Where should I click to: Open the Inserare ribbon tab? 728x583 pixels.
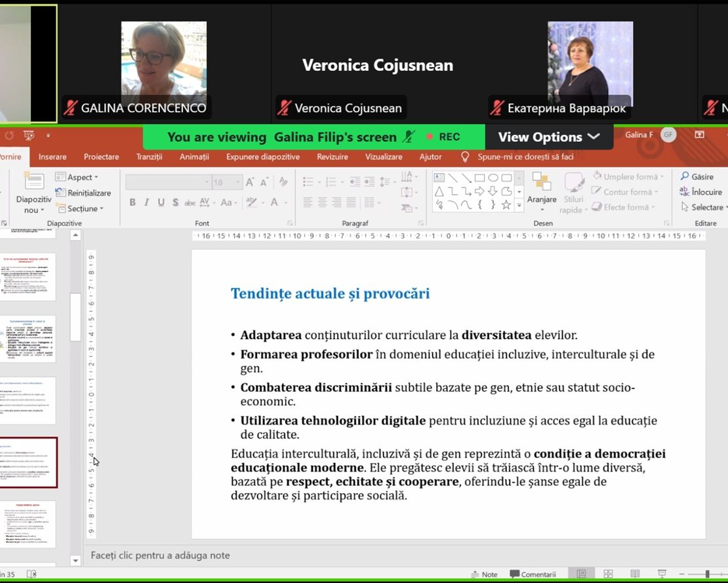[x=52, y=157]
